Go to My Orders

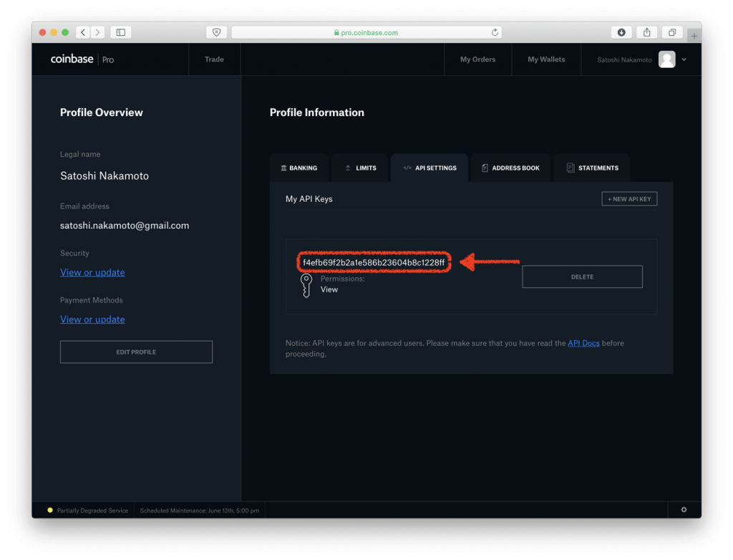point(477,59)
